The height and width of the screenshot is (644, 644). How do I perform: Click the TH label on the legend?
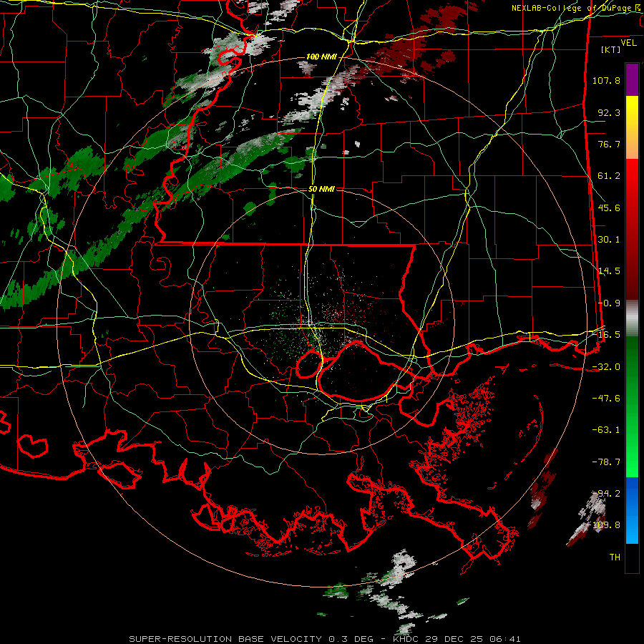point(615,557)
